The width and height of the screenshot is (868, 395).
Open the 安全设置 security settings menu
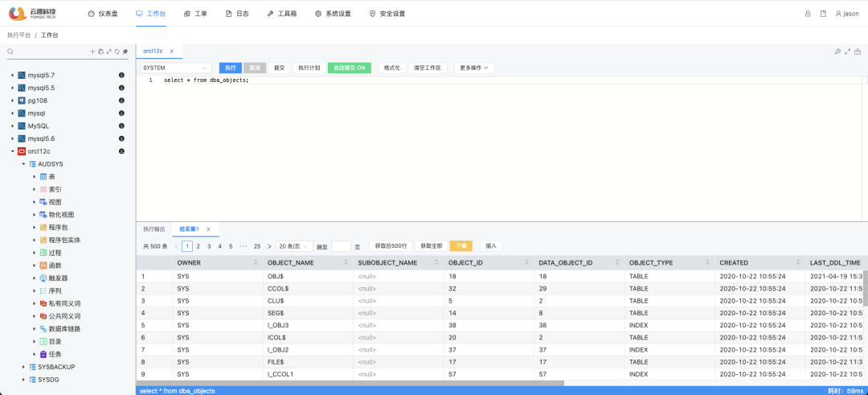pos(387,14)
